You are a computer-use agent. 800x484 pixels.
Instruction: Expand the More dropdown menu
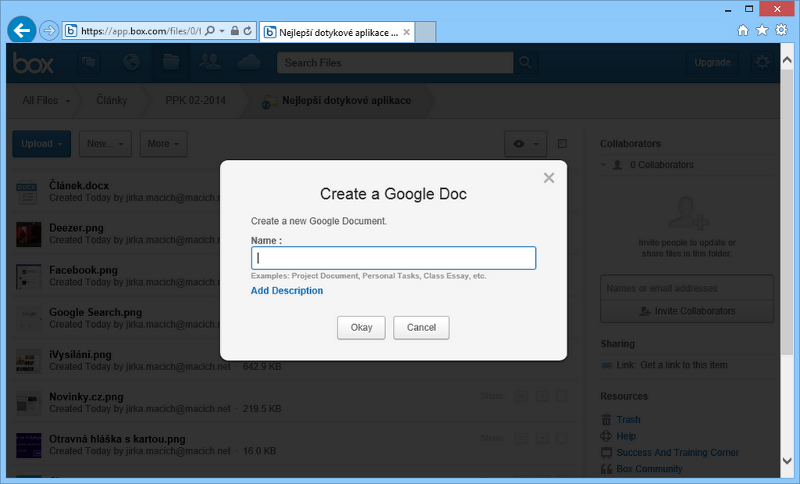163,144
